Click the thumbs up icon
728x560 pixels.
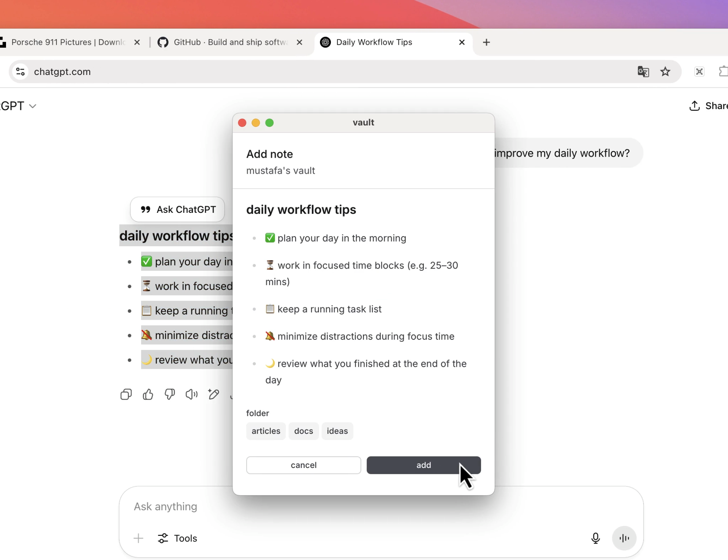tap(148, 394)
